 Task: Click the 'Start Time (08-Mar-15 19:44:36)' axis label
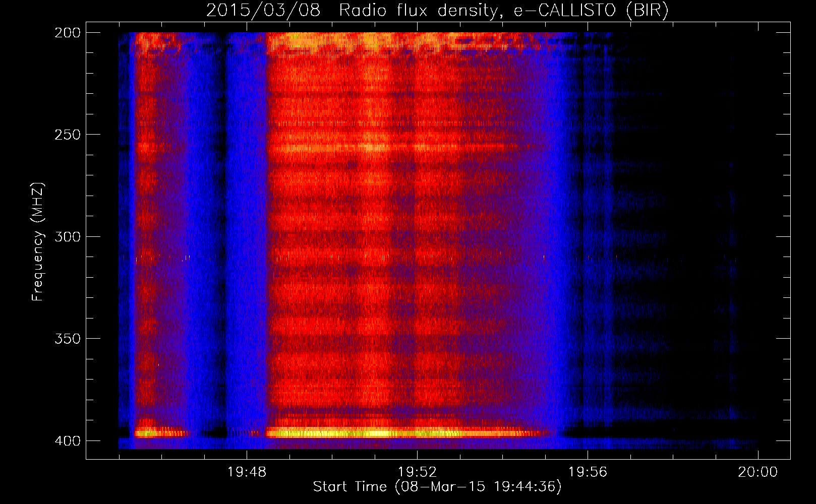437,487
